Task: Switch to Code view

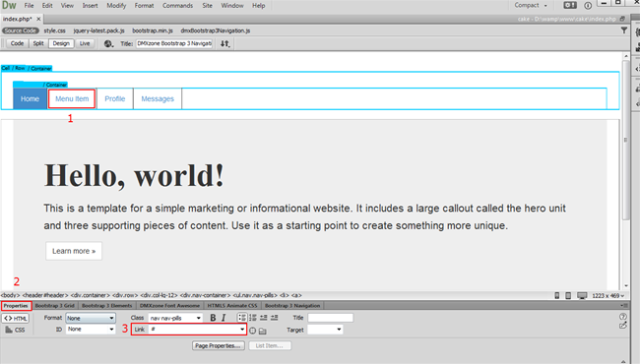Action: pos(17,43)
